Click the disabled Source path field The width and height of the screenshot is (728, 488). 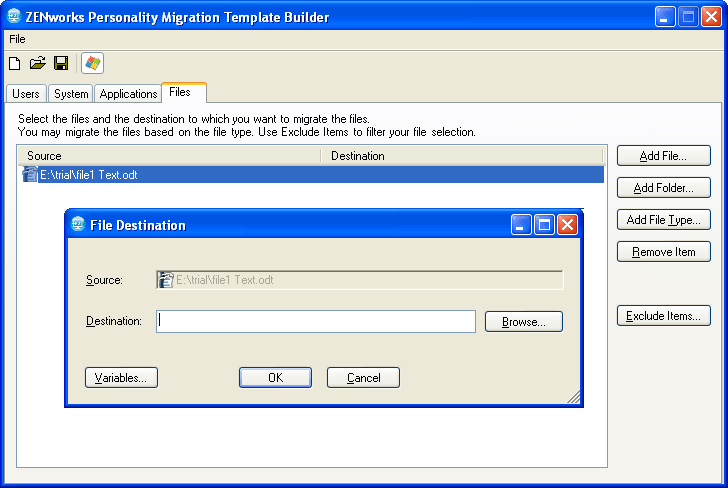point(360,280)
